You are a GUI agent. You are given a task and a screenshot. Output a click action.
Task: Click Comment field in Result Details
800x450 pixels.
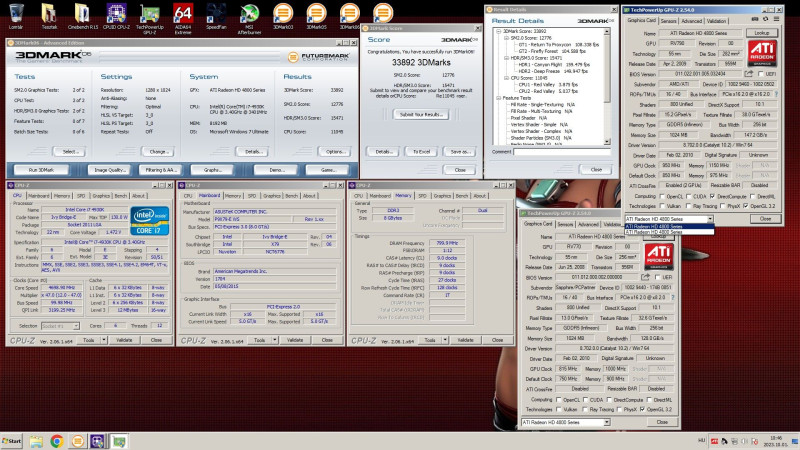[562, 152]
